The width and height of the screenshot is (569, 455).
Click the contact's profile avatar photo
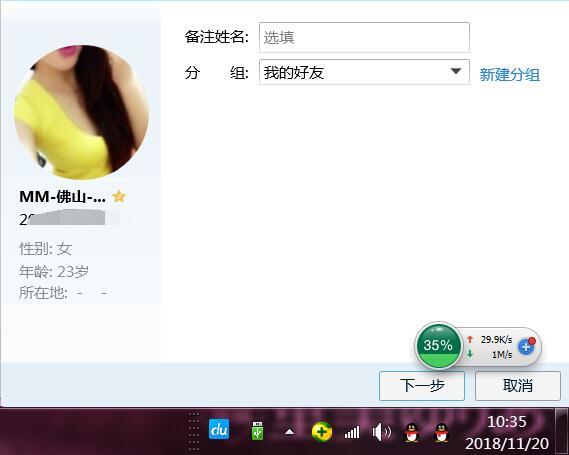81,112
